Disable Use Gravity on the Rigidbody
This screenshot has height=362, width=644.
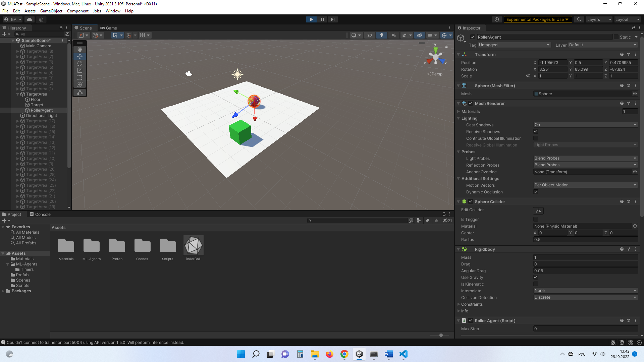(x=536, y=277)
